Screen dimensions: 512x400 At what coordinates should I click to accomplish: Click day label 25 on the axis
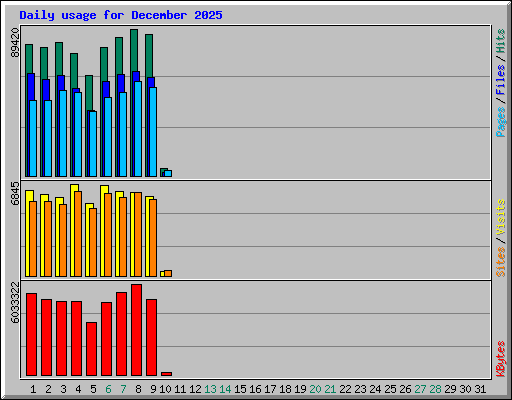tap(390, 389)
